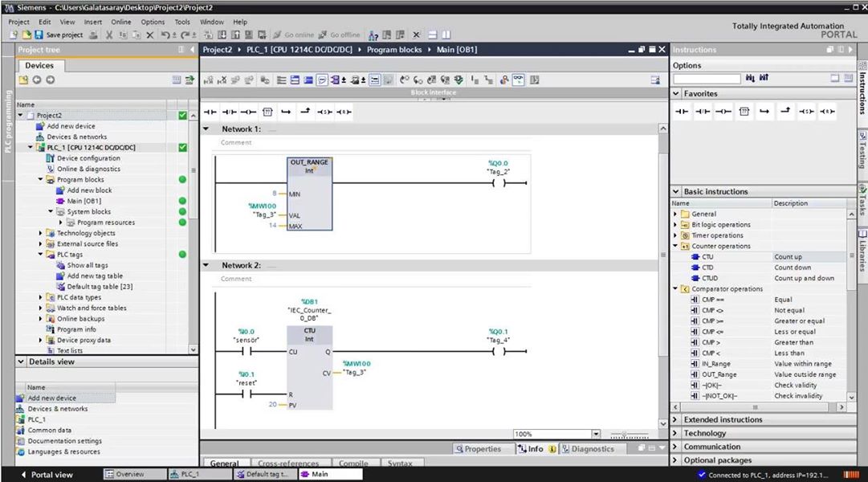
Task: Select the Set coil icon in the editor favorites bar
Action: pyautogui.click(x=324, y=112)
